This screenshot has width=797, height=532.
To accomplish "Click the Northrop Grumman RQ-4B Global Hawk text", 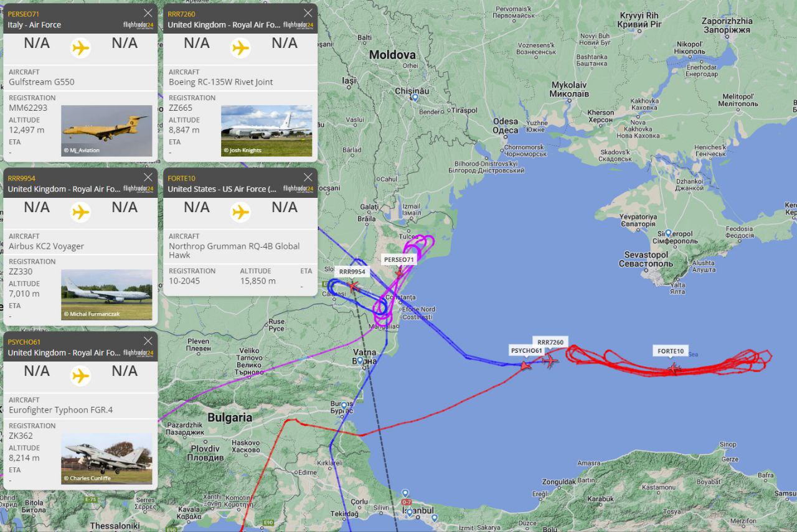I will 234,251.
